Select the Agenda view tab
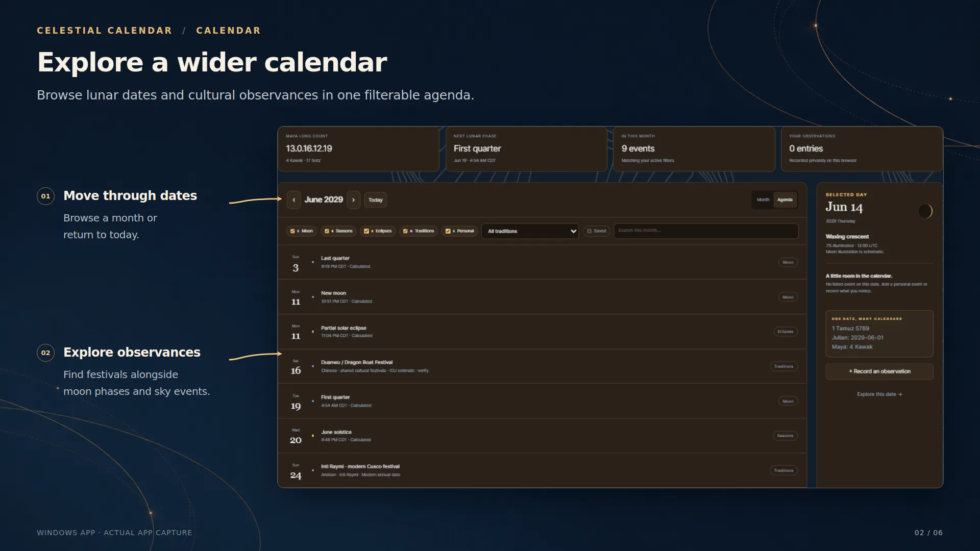980x551 pixels. 785,200
